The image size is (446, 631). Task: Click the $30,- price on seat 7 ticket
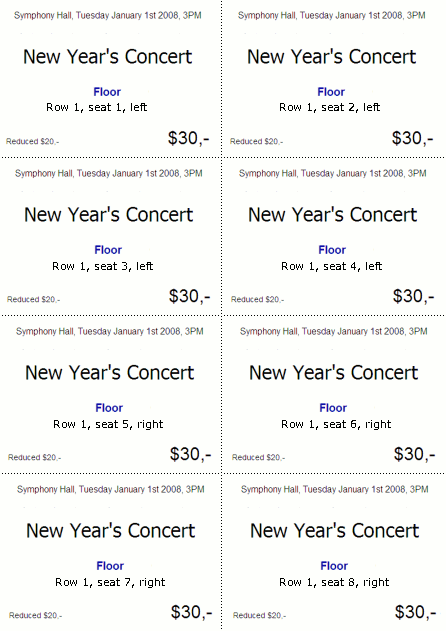tap(192, 612)
